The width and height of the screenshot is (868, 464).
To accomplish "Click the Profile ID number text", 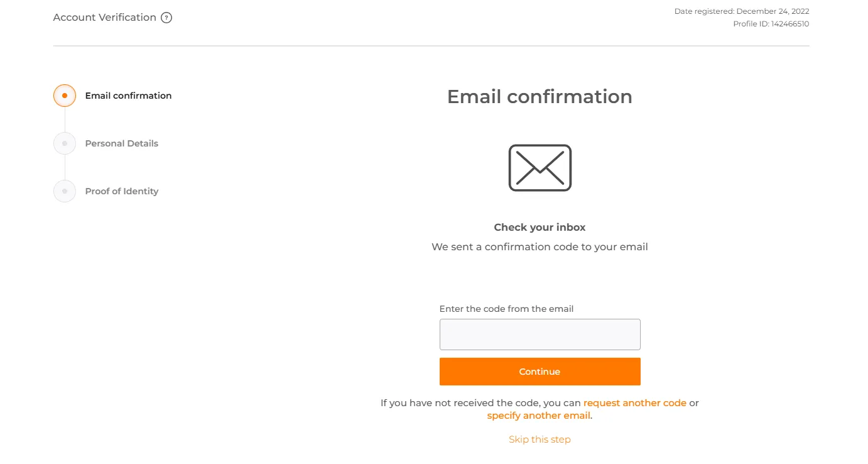I will pyautogui.click(x=771, y=24).
